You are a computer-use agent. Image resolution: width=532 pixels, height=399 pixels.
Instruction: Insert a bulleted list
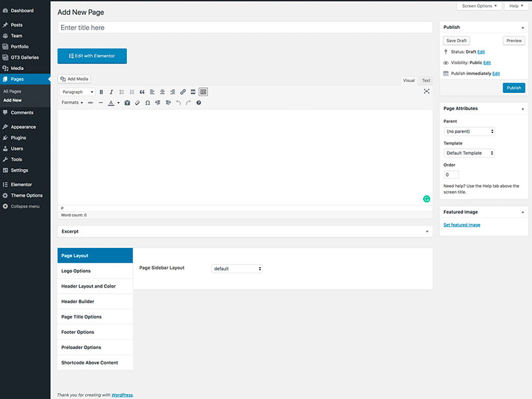pos(122,92)
